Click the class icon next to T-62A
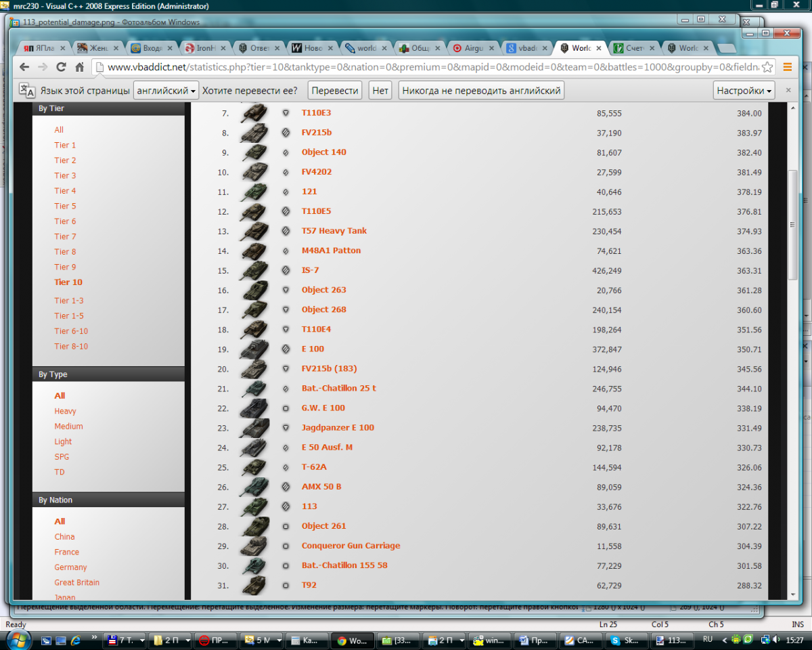The width and height of the screenshot is (812, 650). click(286, 467)
